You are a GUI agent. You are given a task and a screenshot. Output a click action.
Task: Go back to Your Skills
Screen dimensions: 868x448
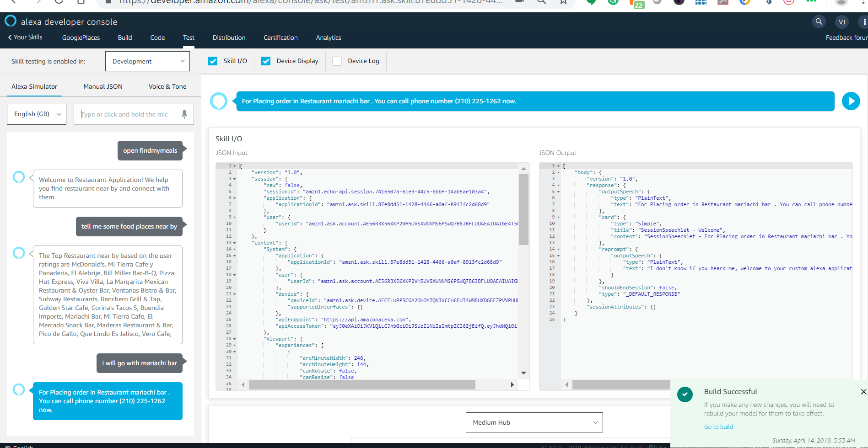[x=25, y=37]
